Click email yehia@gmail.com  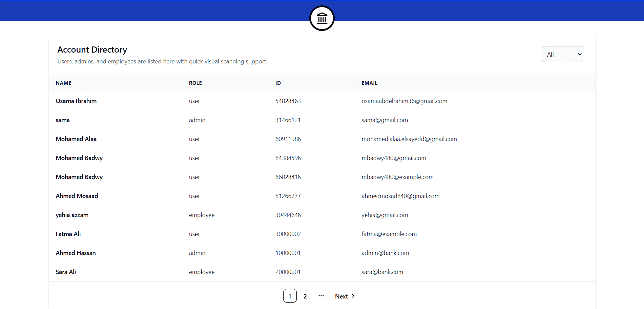385,215
